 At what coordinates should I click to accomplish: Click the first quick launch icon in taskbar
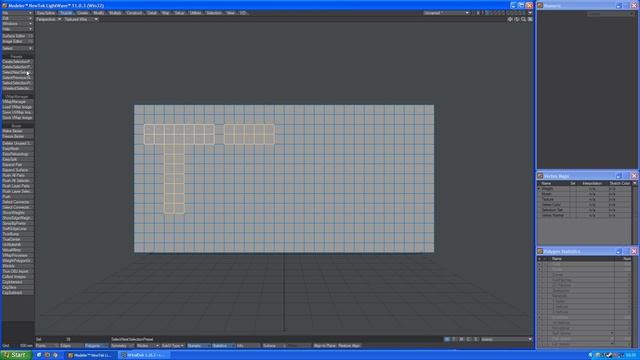pyautogui.click(x=39, y=355)
